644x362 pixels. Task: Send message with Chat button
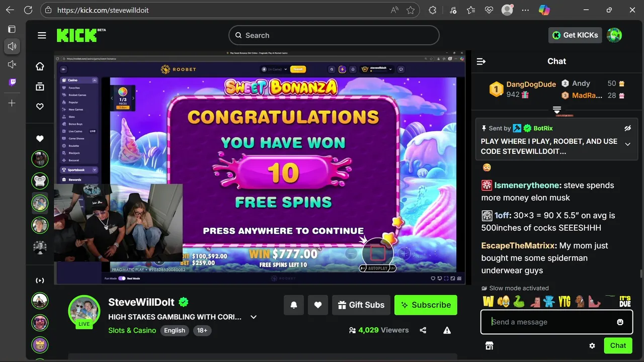tap(618, 345)
